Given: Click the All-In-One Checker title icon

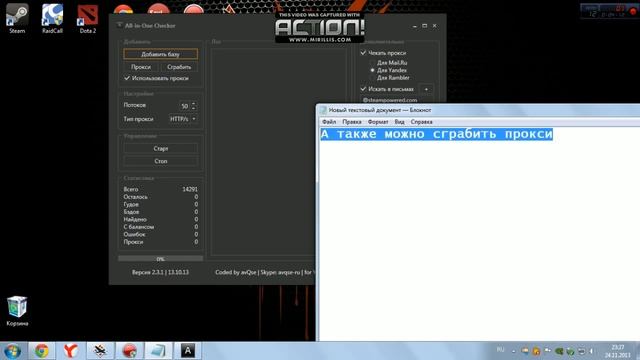Looking at the screenshot, I should pyautogui.click(x=120, y=25).
